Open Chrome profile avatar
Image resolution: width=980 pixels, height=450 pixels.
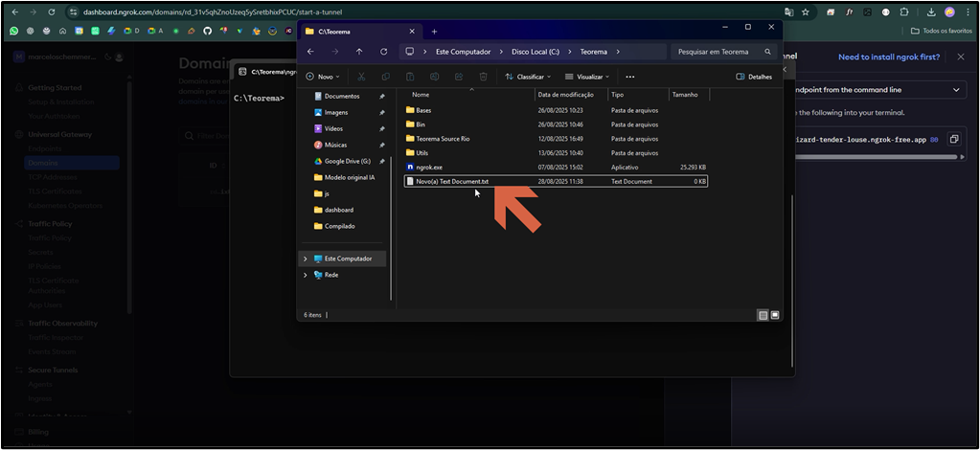point(949,11)
